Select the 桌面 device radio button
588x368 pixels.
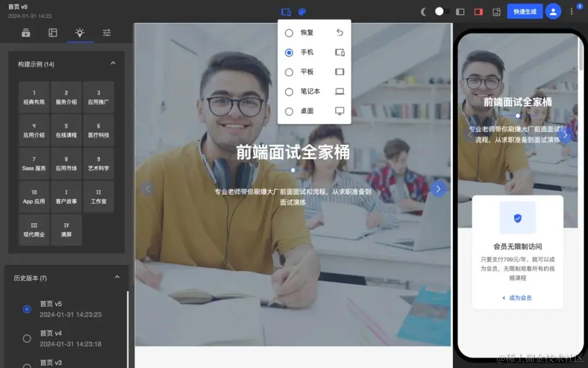tap(289, 111)
